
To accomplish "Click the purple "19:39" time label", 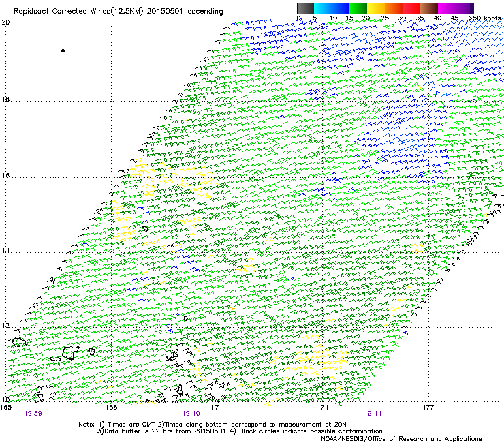I will coord(33,414).
